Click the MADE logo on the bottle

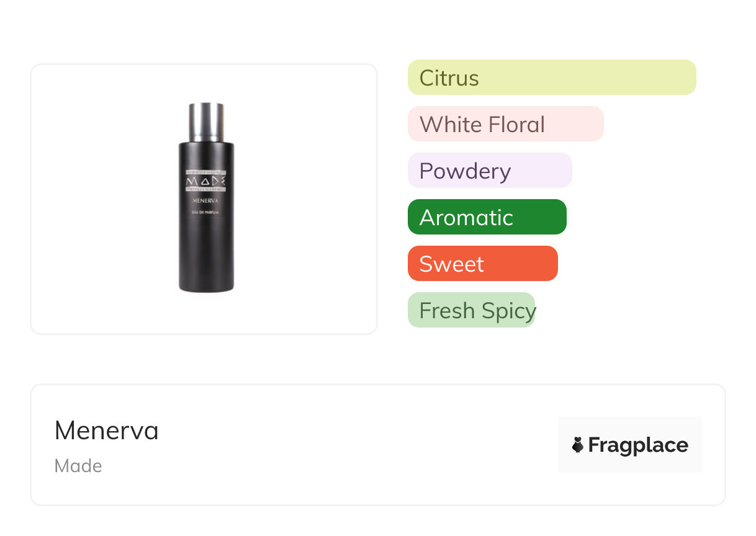click(x=206, y=181)
